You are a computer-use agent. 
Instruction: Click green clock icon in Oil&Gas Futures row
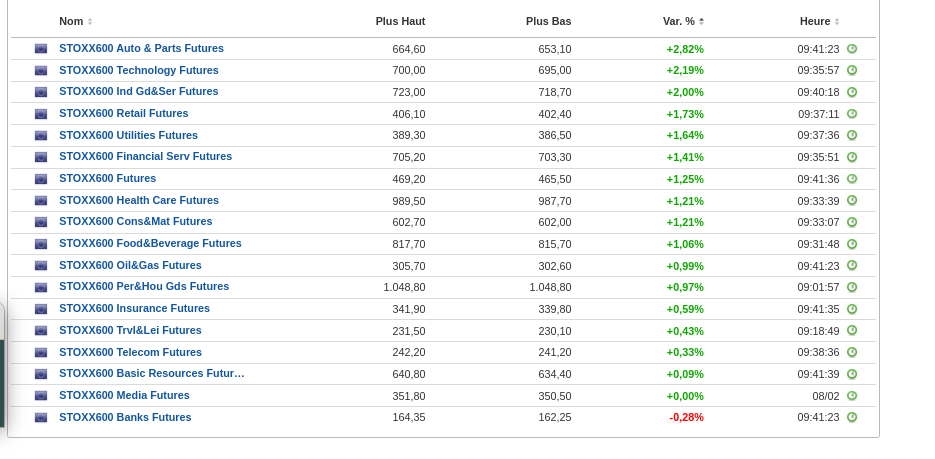click(852, 265)
